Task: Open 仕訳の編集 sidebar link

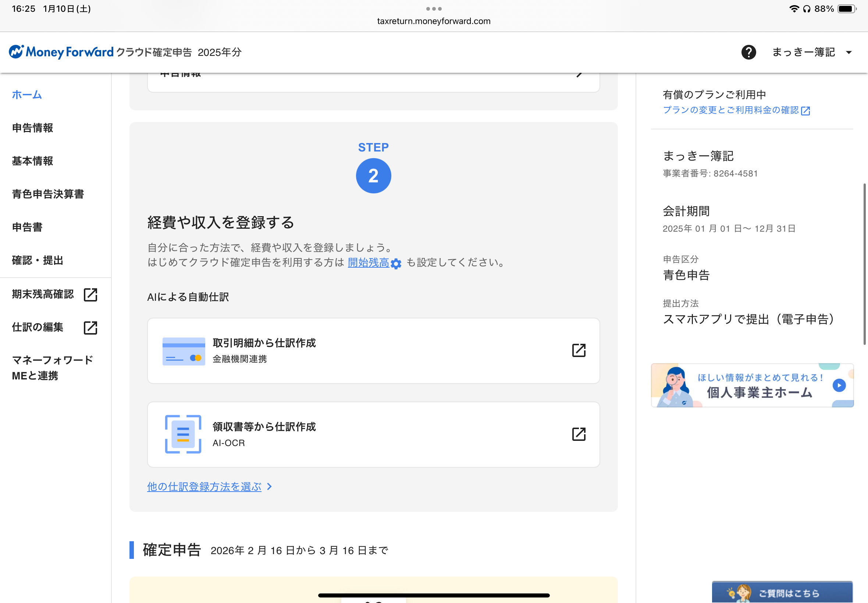Action: [38, 327]
